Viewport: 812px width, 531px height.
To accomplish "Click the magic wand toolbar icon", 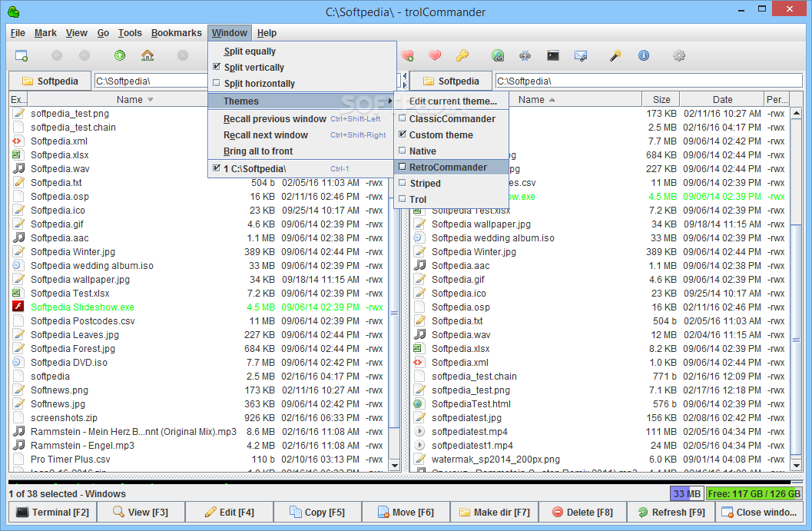I will 615,55.
